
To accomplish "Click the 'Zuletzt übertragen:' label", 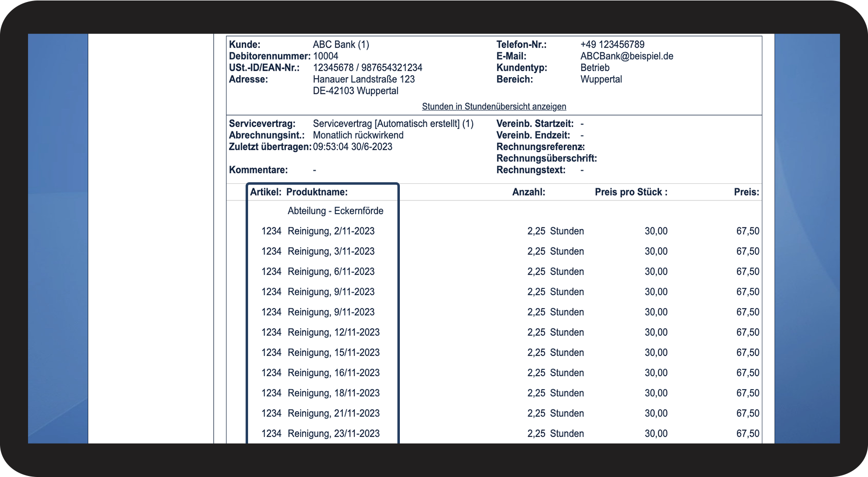I will click(270, 147).
